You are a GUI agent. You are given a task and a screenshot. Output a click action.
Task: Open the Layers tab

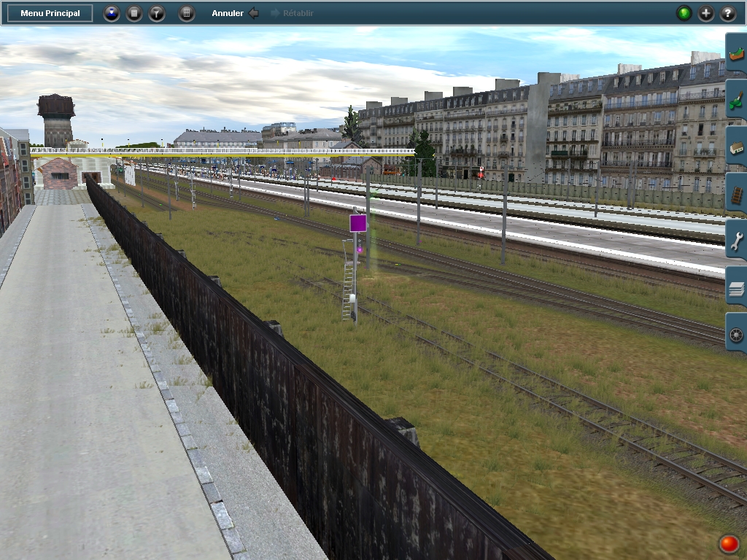(x=736, y=287)
